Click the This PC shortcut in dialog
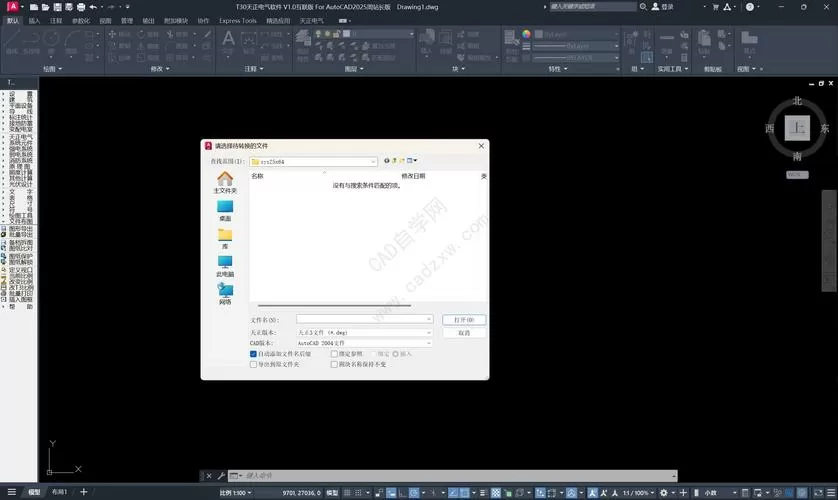The width and height of the screenshot is (838, 500). (x=225, y=266)
